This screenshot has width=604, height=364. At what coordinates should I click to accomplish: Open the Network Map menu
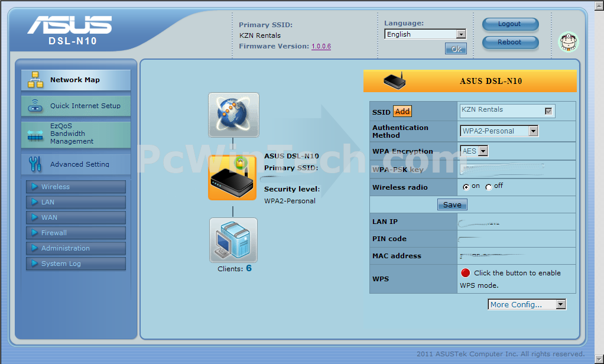click(x=76, y=80)
